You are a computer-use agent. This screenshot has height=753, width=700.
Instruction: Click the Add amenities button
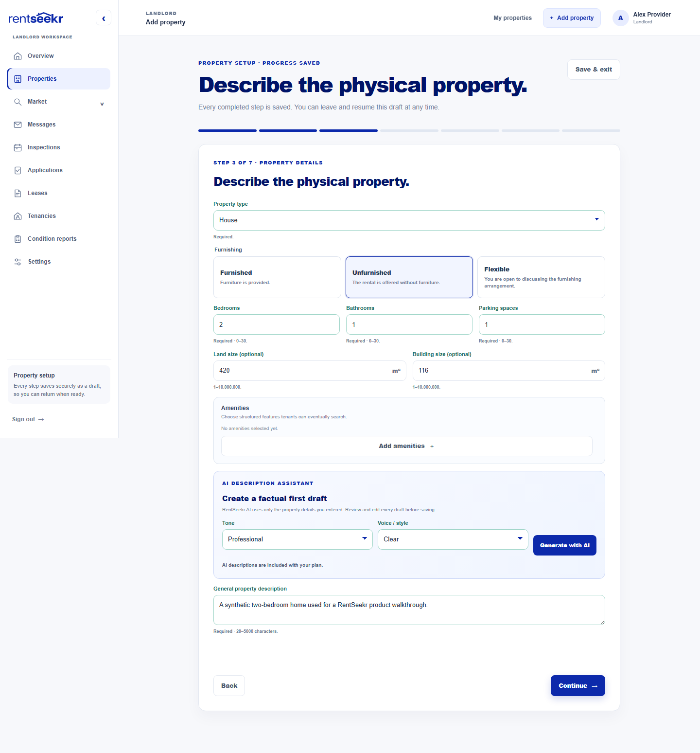(x=406, y=446)
